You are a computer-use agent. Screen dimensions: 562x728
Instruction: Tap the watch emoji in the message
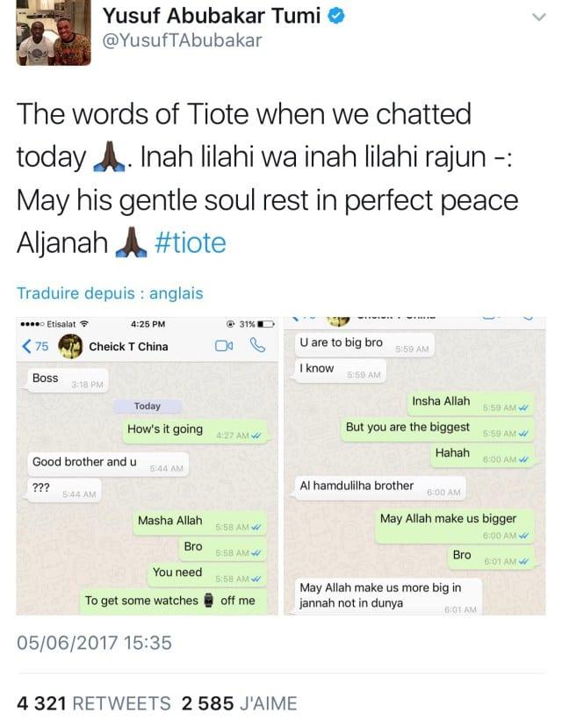pos(209,601)
